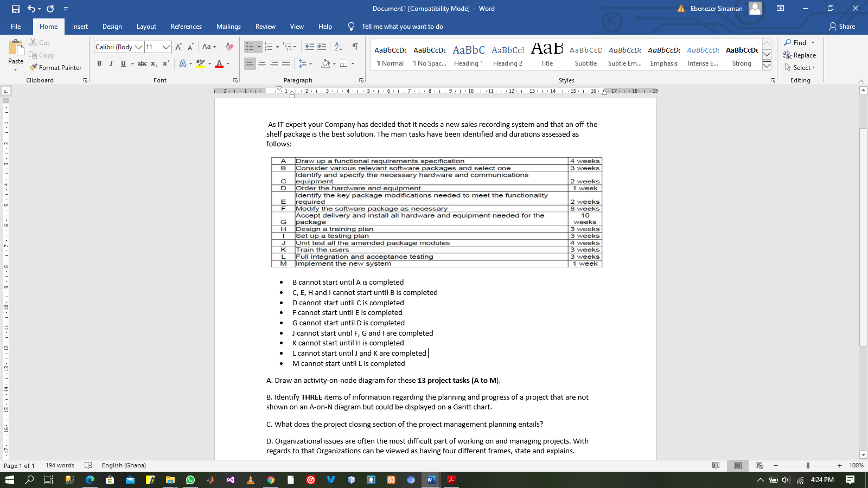This screenshot has height=488, width=868.
Task: Toggle the paragraph marks icon
Action: (354, 47)
